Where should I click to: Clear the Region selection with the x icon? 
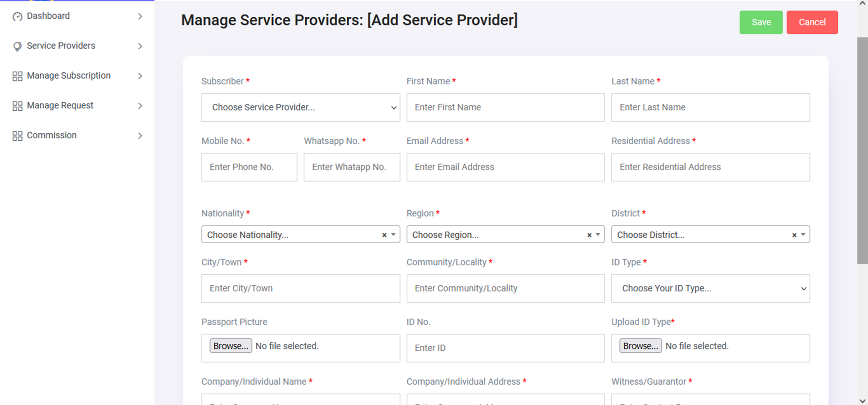click(x=589, y=235)
